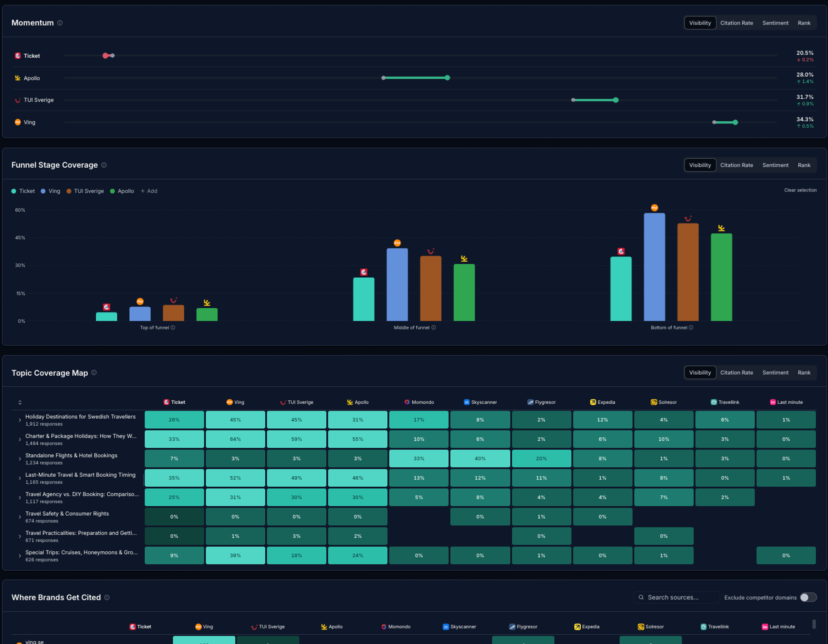Click the Ving logo in Momentum list
The width and height of the screenshot is (828, 644).
click(x=18, y=122)
